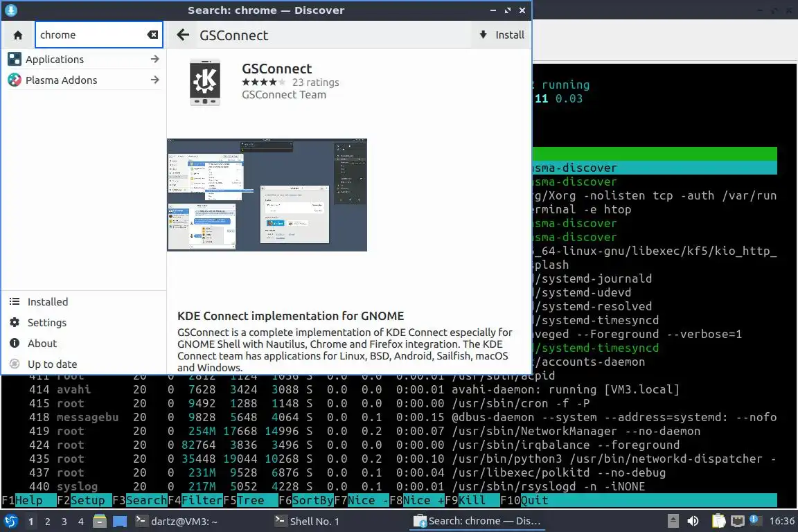The width and height of the screenshot is (798, 532).
Task: Click htop F9 Kill
Action: (472, 500)
